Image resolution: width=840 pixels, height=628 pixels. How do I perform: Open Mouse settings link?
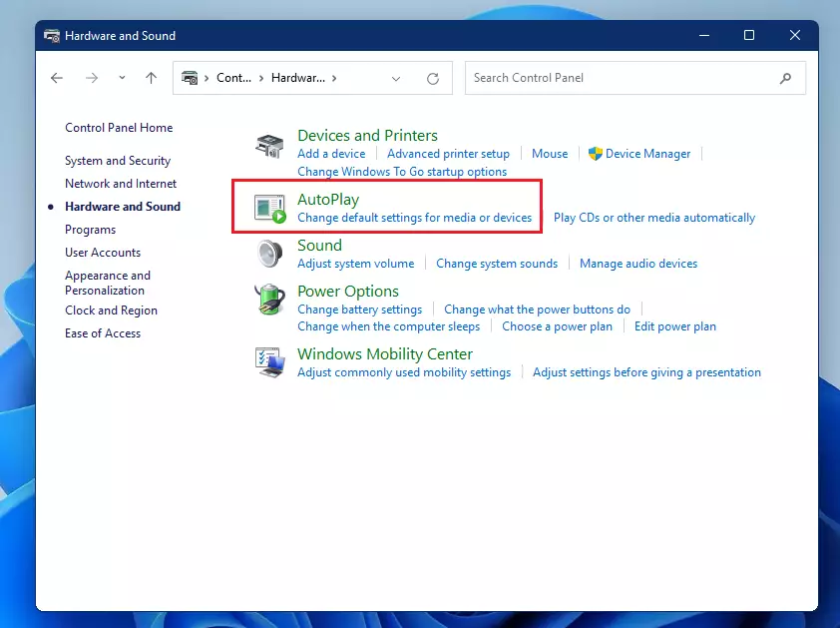click(550, 154)
